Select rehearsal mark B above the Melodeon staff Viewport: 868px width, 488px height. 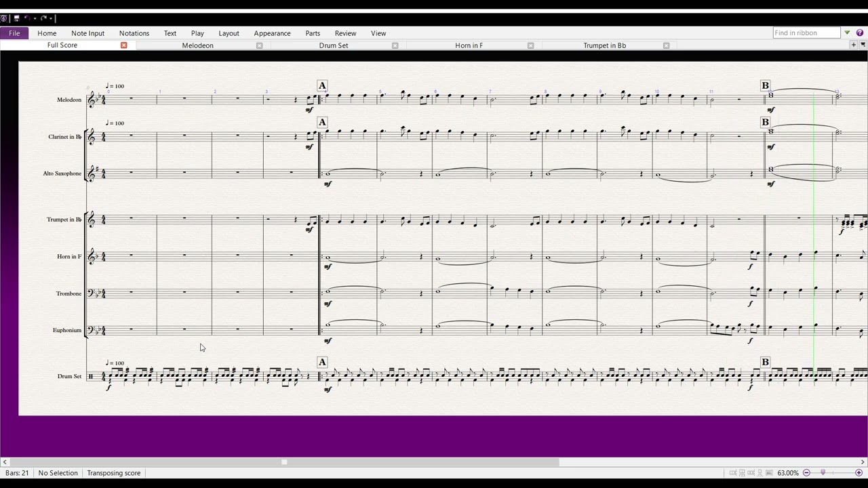[x=765, y=85]
